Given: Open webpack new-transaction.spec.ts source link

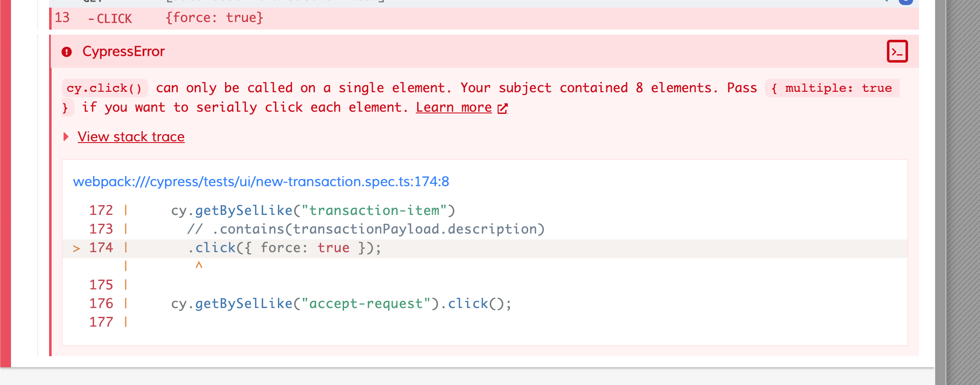Looking at the screenshot, I should coord(262,182).
